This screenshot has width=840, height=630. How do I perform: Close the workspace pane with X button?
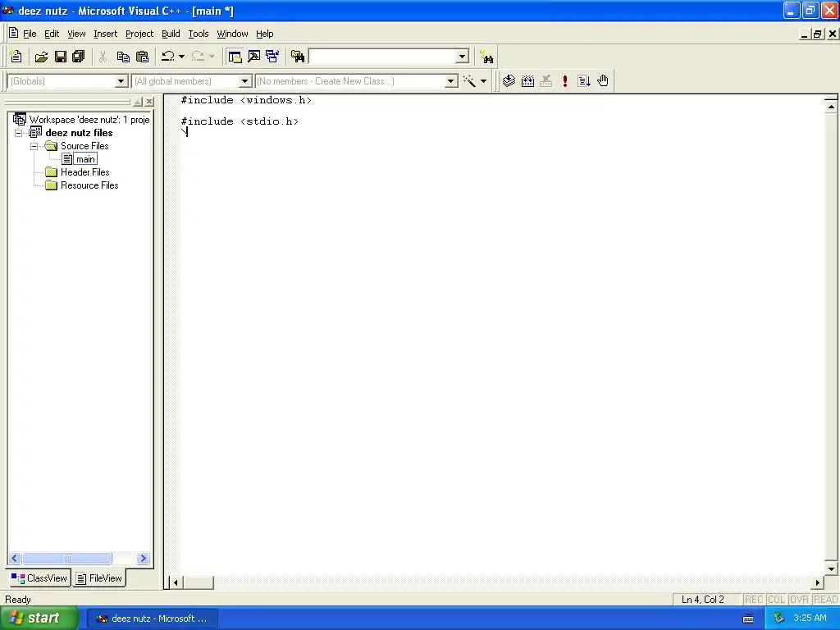click(149, 101)
